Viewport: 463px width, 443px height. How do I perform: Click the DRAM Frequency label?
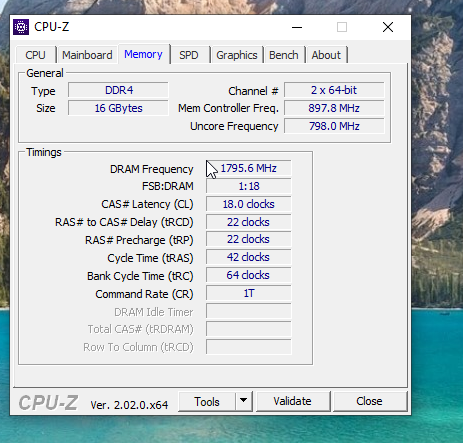click(152, 169)
